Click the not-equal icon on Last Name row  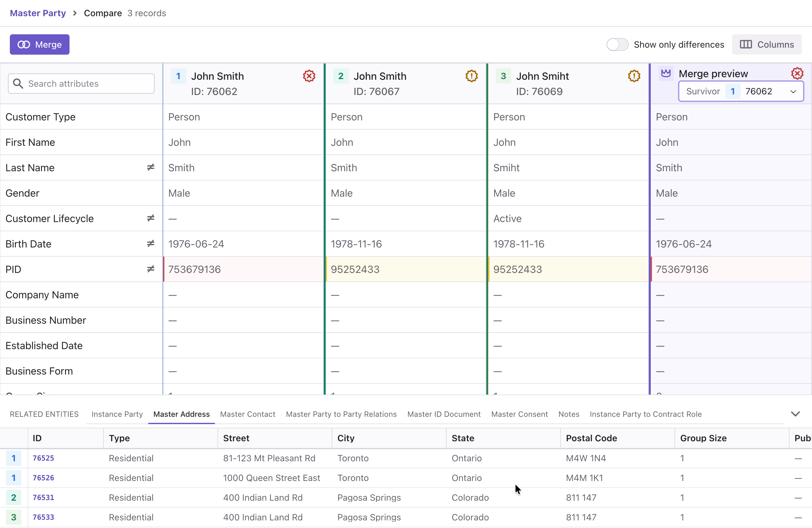click(x=150, y=167)
